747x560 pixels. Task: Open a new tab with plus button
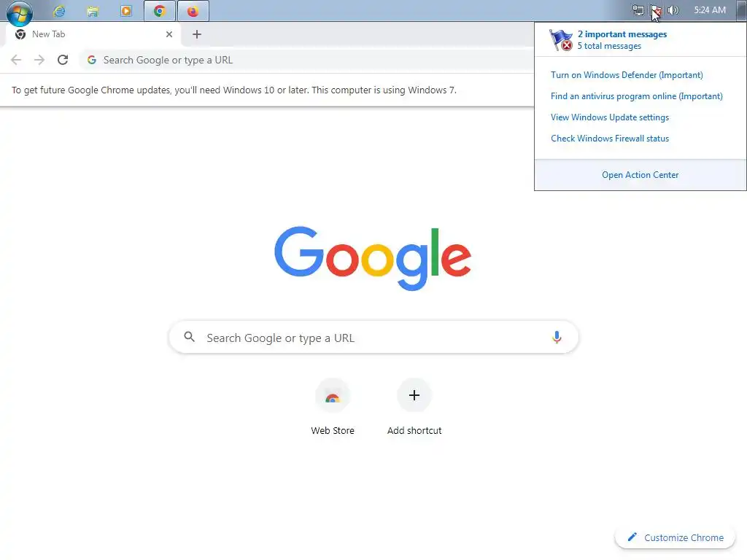(x=197, y=34)
